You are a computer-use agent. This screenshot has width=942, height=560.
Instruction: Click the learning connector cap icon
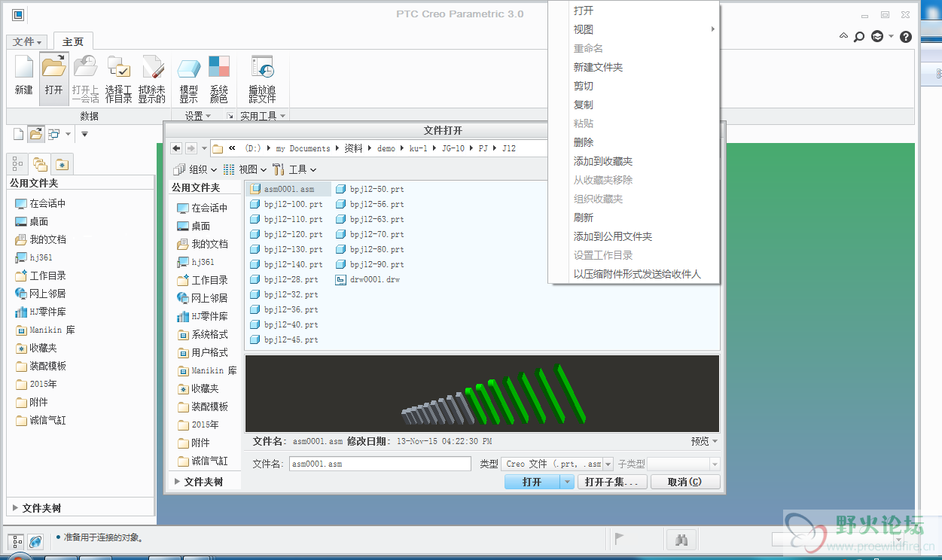(x=877, y=36)
